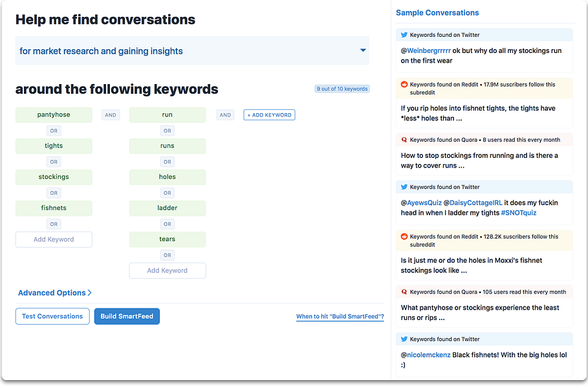
Task: Click the + ADD KEYWORD button
Action: [x=269, y=115]
